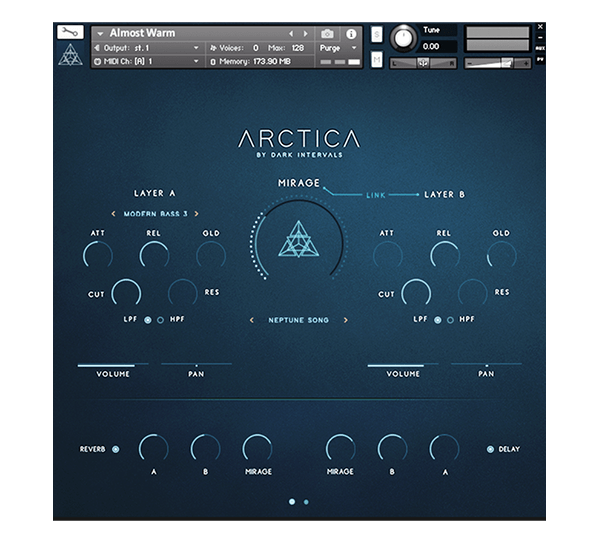The height and width of the screenshot is (543, 600).
Task: Click the Kontakt header L-R pan slider
Action: 423,63
